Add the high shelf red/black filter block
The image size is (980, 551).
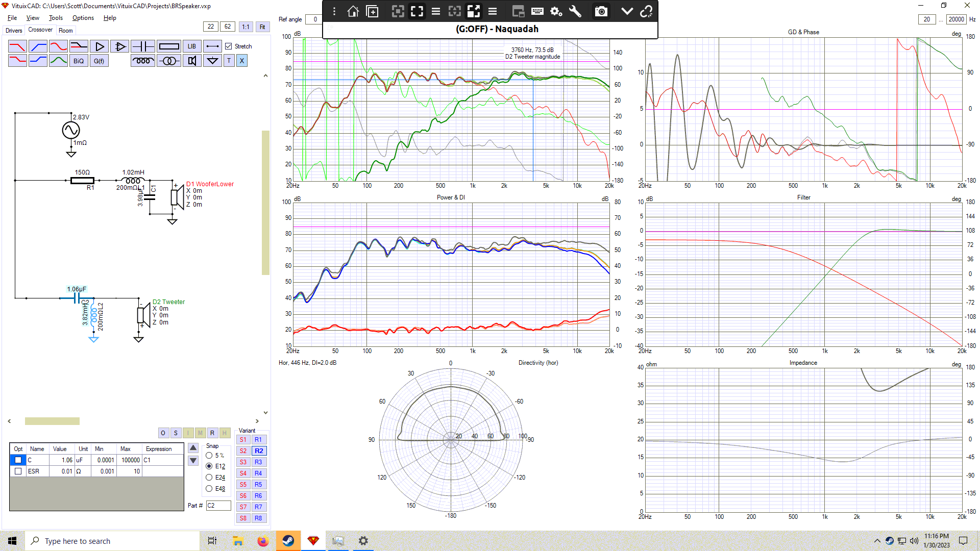click(79, 46)
